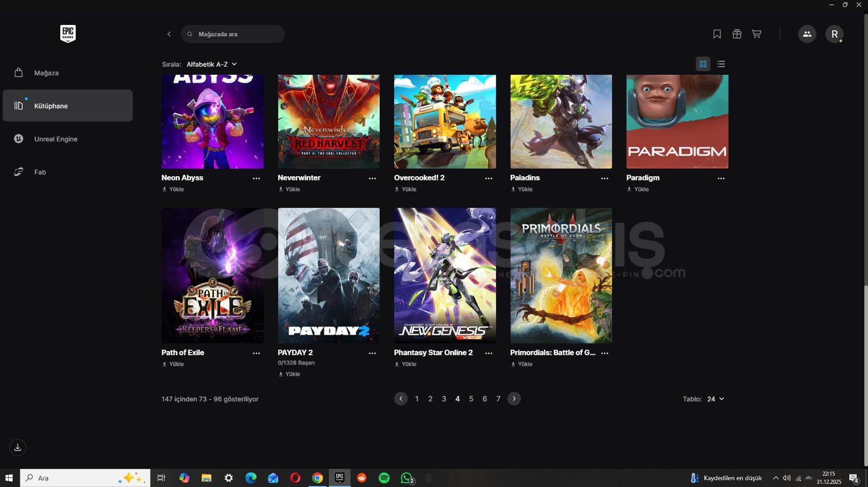
Task: Click the Mağazada ara search field
Action: coord(233,34)
